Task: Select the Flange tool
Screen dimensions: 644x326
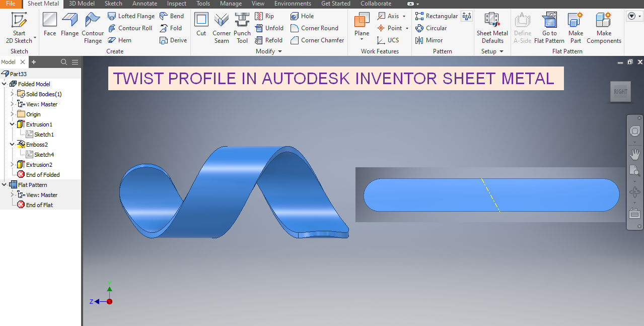Action: click(69, 24)
